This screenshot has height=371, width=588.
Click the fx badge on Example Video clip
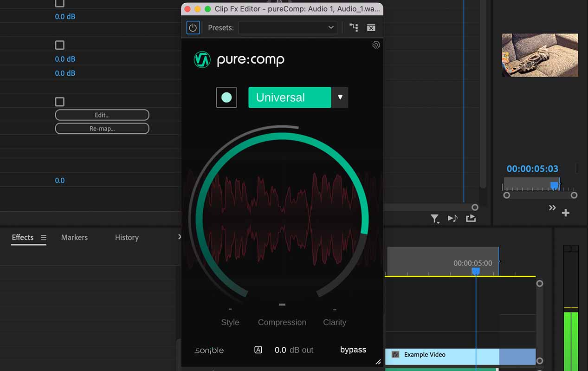coord(395,354)
